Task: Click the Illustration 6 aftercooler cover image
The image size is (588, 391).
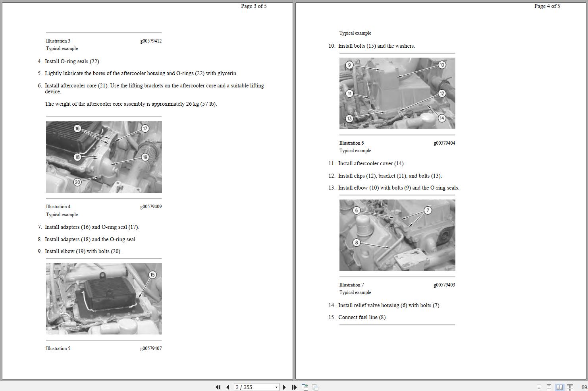Action: tap(397, 93)
